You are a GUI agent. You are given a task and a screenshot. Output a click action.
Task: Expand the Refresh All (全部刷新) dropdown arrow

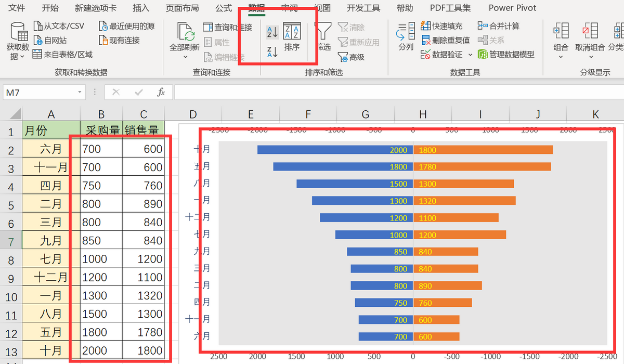[x=185, y=57]
